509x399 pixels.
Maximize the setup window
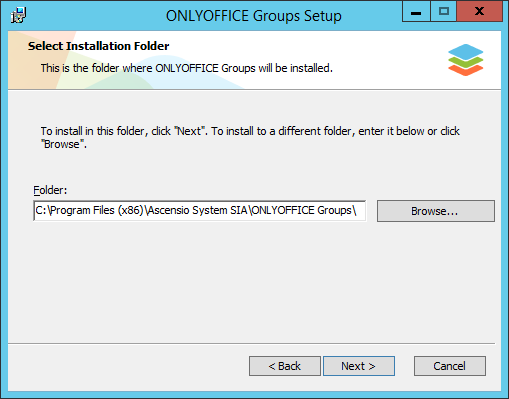tap(444, 12)
